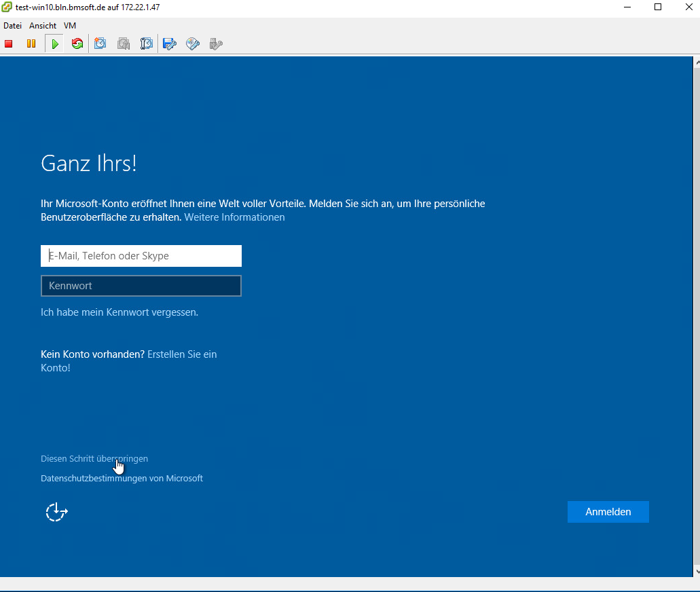Click the red Power Off button
The height and width of the screenshot is (592, 700).
tap(8, 43)
